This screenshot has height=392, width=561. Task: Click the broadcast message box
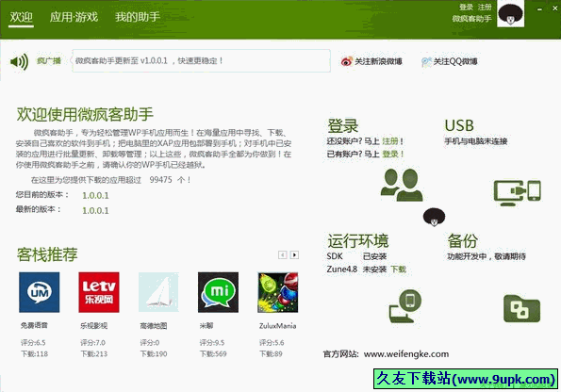201,61
